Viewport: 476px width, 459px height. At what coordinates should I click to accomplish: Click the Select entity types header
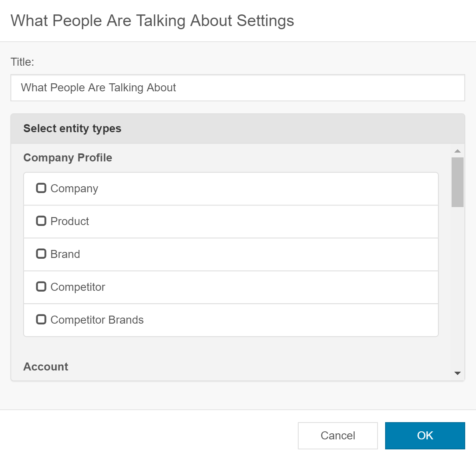click(238, 129)
